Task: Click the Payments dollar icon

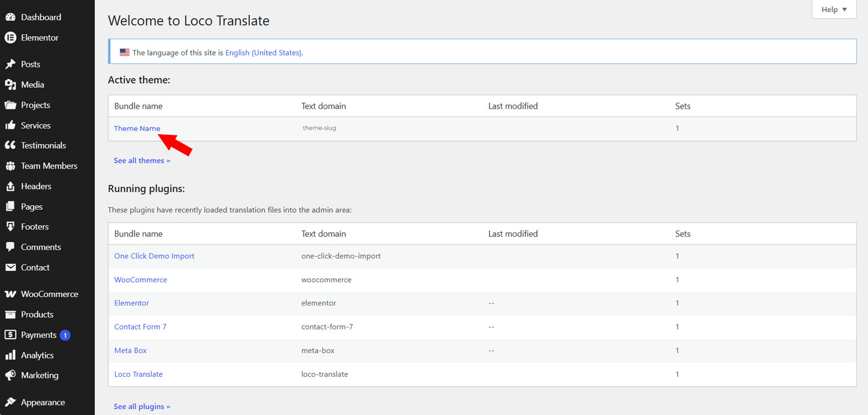Action: (10, 335)
